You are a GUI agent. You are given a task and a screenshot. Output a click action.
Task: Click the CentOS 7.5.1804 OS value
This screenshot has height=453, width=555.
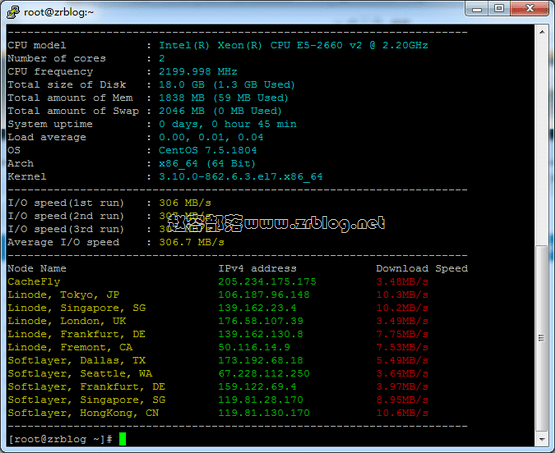coord(208,150)
